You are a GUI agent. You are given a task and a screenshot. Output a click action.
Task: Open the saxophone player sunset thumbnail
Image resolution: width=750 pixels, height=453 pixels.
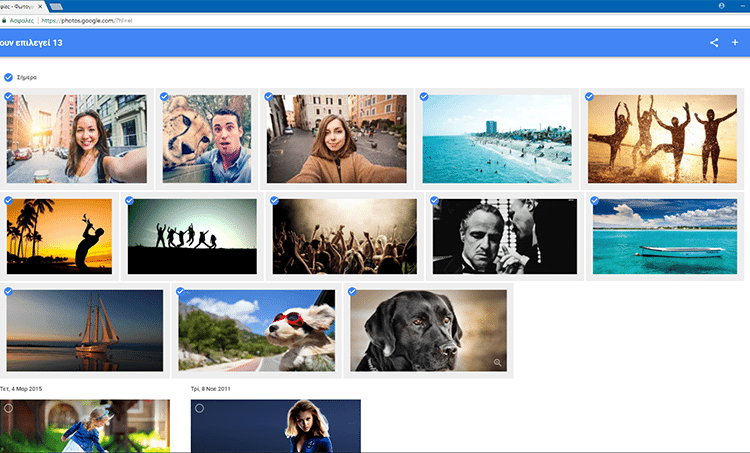pos(59,236)
